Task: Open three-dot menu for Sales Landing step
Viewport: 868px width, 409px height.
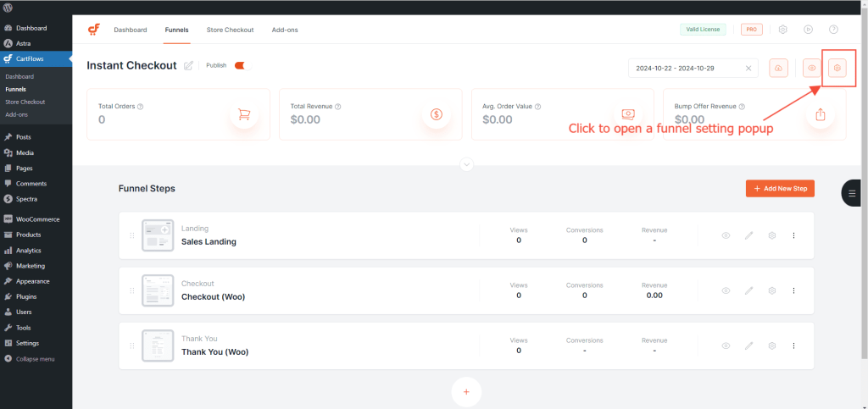Action: [x=793, y=235]
